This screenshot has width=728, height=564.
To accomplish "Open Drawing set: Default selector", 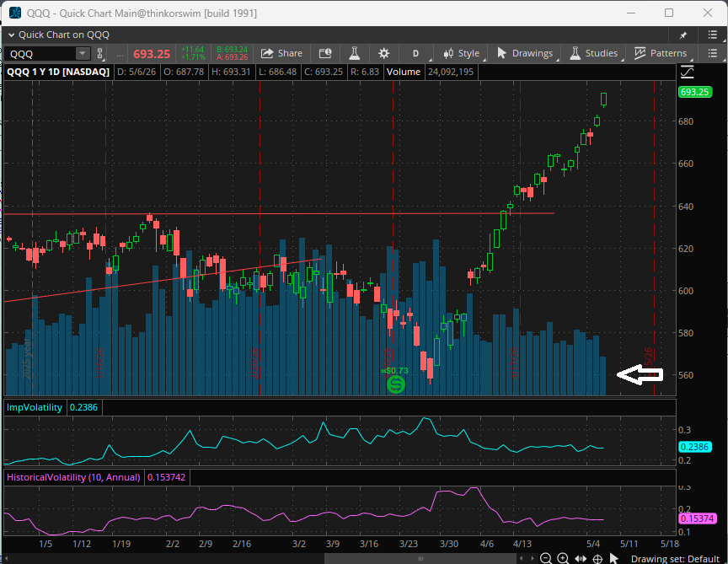I will [675, 558].
